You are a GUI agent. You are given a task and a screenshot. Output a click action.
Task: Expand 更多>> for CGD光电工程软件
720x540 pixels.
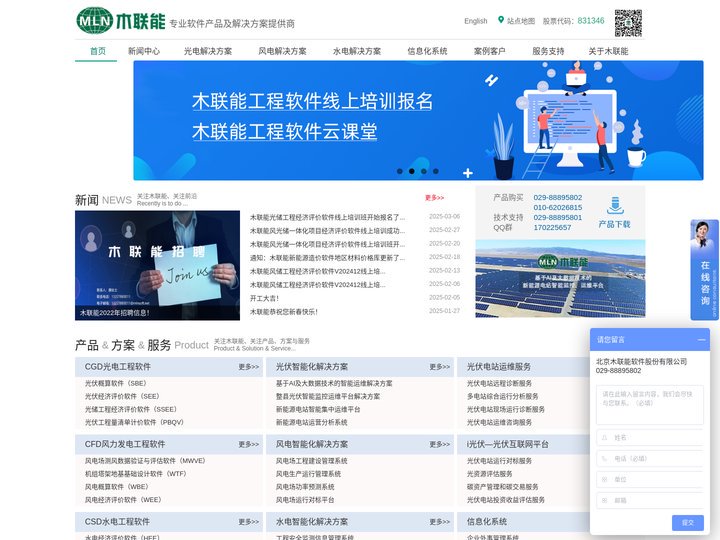click(x=249, y=367)
